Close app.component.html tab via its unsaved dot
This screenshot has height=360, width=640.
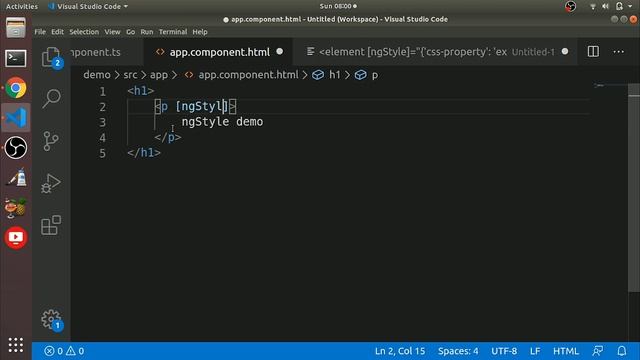[280, 51]
